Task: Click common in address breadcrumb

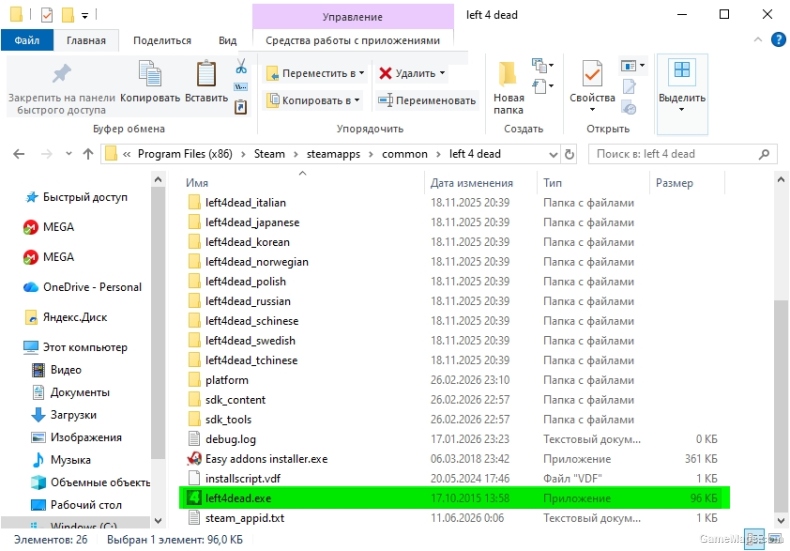Action: tap(405, 154)
